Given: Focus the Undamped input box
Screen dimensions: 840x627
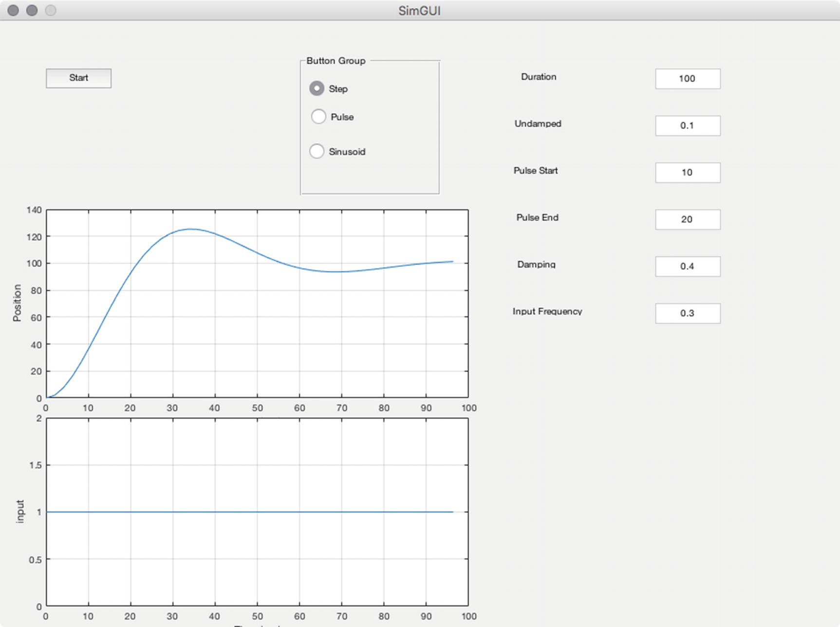Looking at the screenshot, I should [687, 126].
